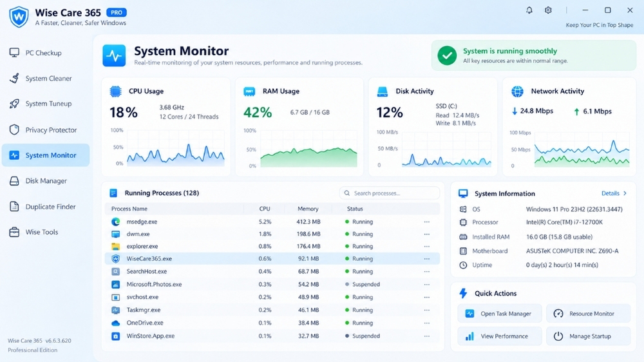Click the explorer.exe folder icon
The image size is (644, 362).
click(116, 247)
